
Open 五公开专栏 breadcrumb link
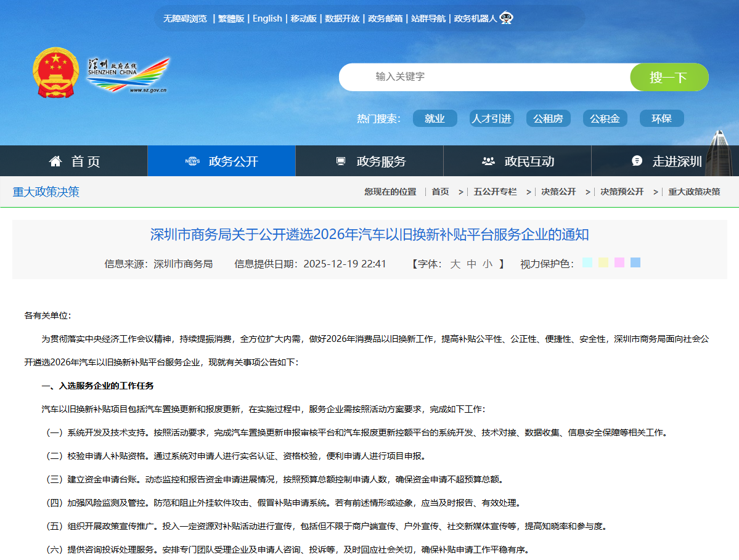coord(495,192)
